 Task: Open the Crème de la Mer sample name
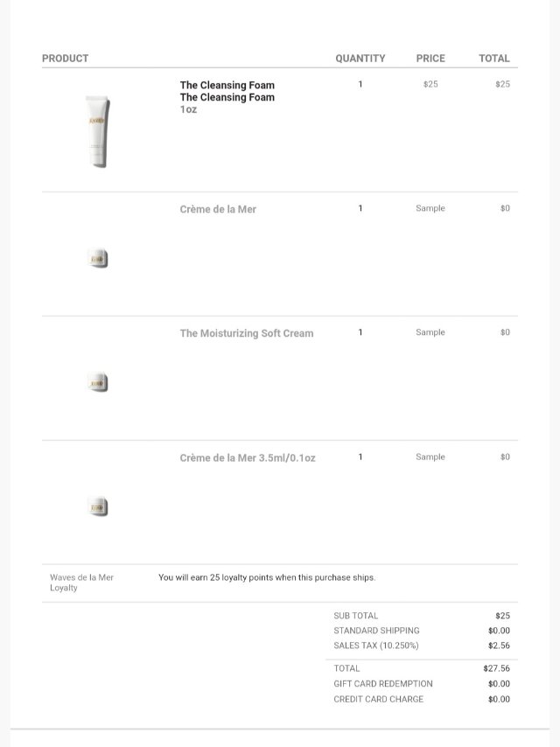218,210
